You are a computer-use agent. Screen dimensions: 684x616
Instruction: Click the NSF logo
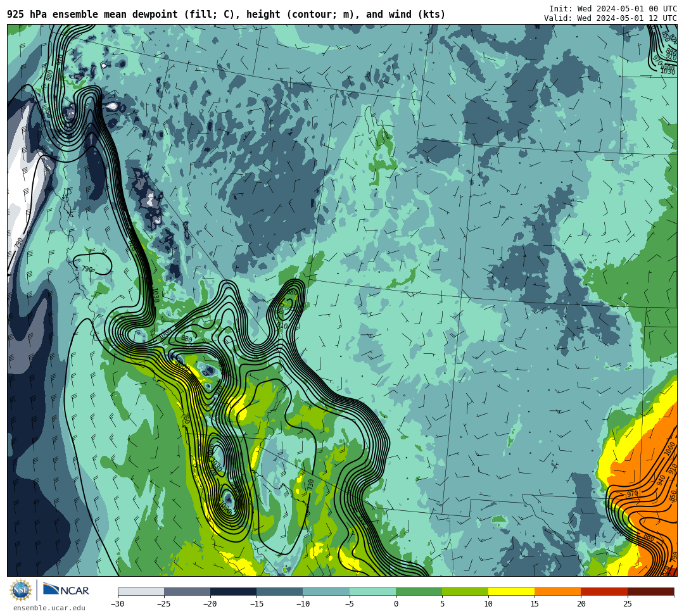click(x=20, y=590)
